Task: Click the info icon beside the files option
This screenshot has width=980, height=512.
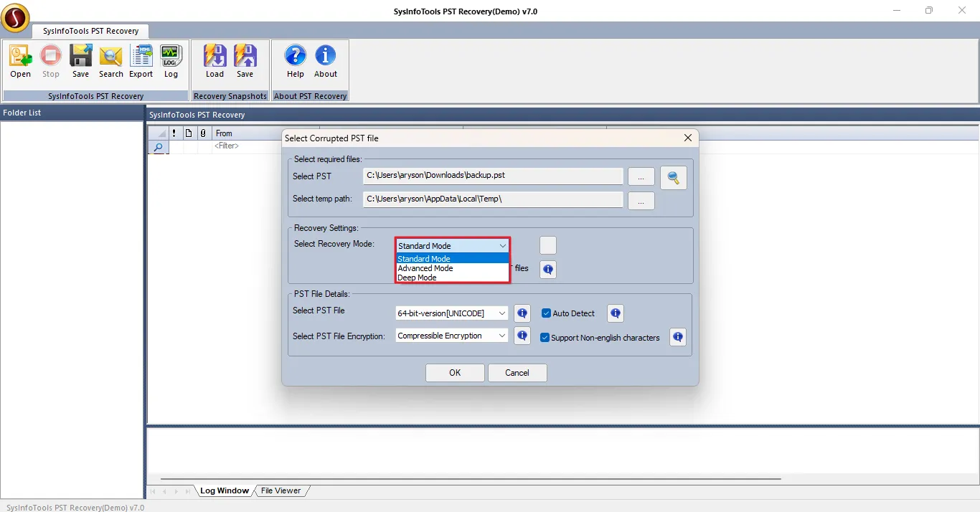Action: click(548, 270)
